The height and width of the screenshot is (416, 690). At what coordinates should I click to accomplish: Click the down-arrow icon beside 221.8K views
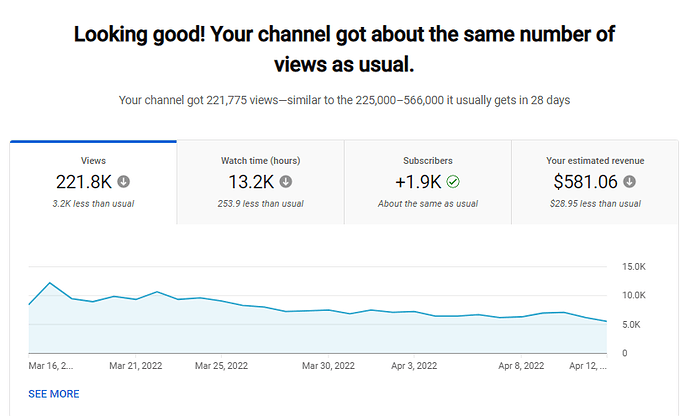point(124,182)
